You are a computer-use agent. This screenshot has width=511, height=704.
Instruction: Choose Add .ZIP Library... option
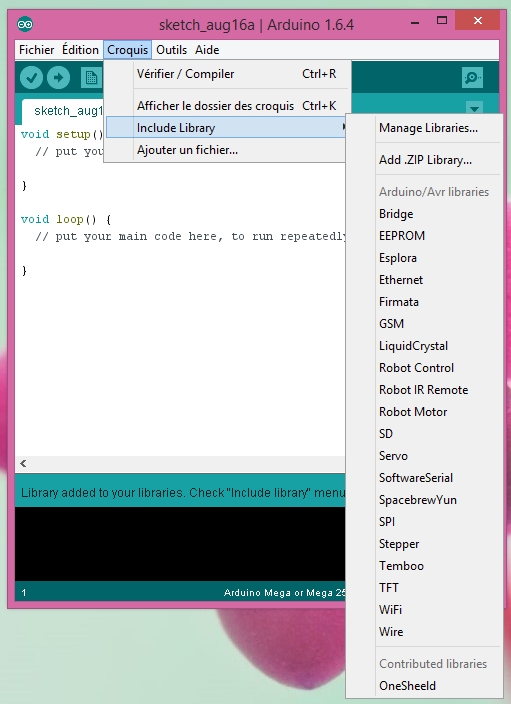coord(425,160)
